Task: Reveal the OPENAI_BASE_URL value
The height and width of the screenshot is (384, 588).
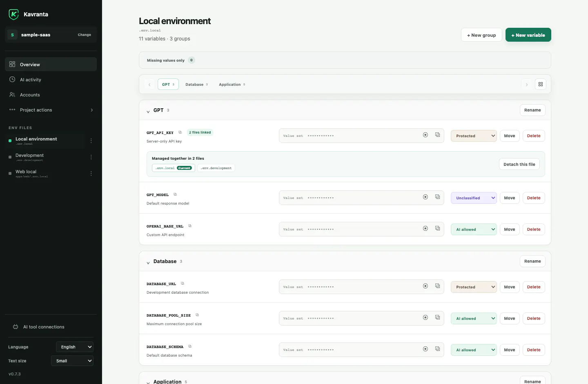Action: tap(425, 228)
